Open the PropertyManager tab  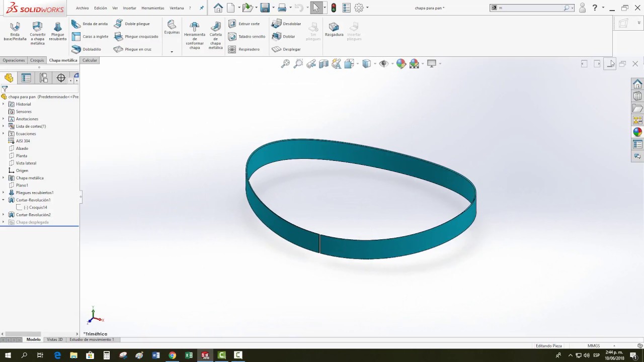pos(26,77)
